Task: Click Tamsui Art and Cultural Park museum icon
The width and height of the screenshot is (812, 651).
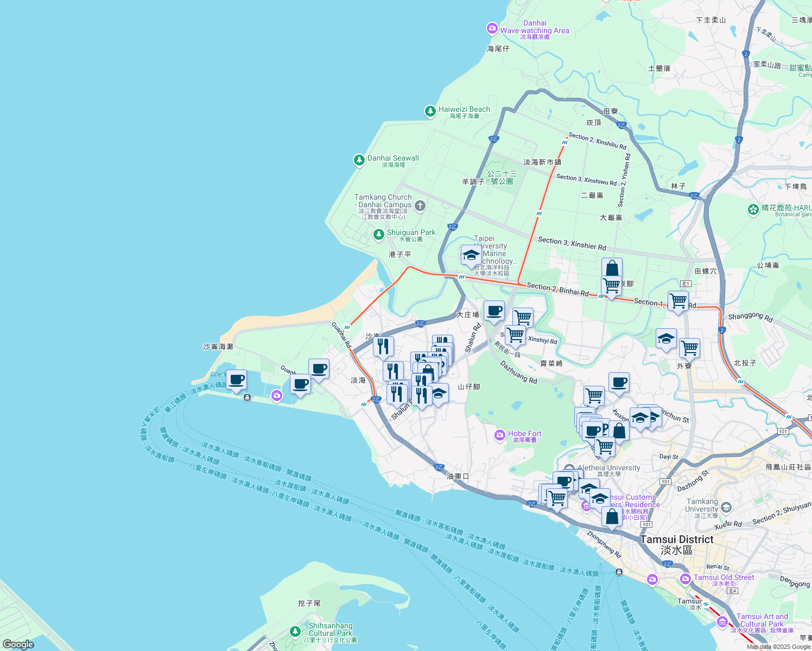Action: 722,622
